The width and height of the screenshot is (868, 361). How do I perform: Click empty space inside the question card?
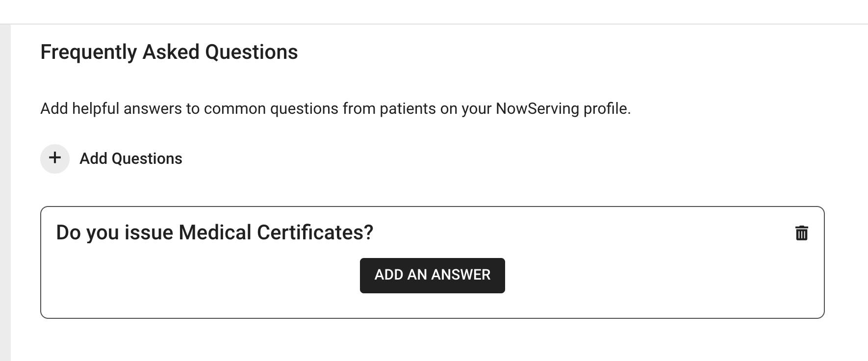638,284
